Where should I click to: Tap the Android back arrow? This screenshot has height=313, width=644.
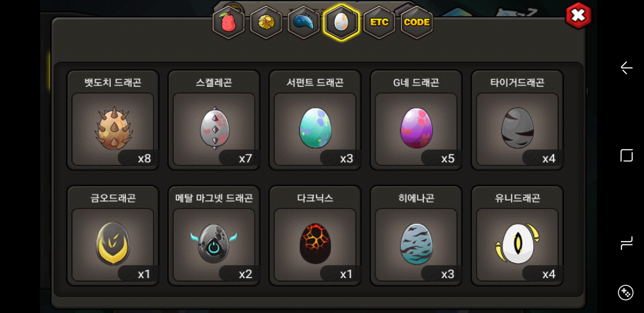coord(626,68)
